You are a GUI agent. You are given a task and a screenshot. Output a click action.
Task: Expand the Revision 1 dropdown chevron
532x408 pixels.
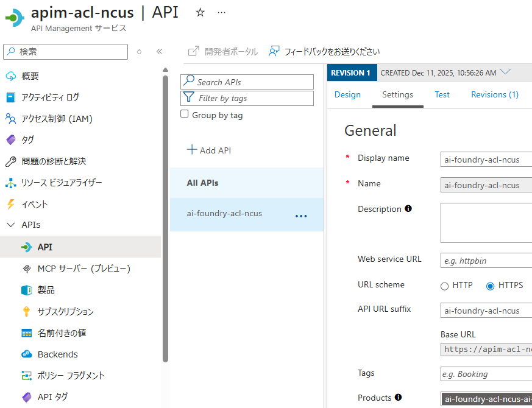click(x=505, y=72)
